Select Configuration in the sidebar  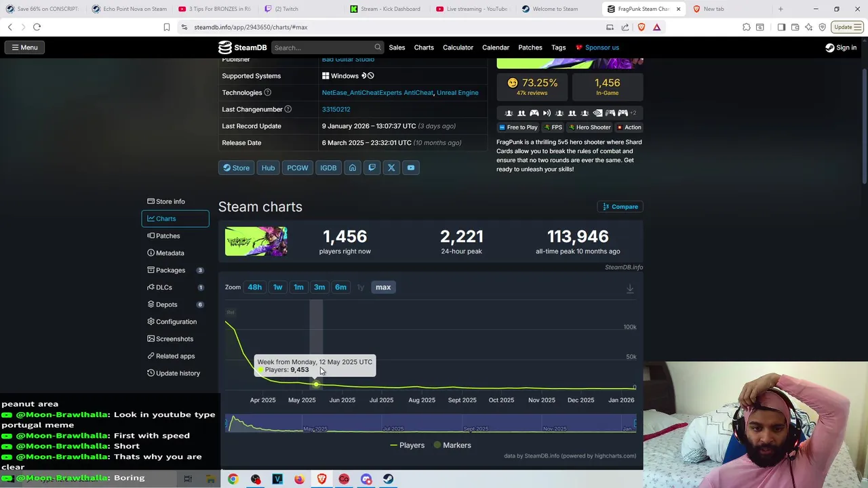(x=175, y=322)
